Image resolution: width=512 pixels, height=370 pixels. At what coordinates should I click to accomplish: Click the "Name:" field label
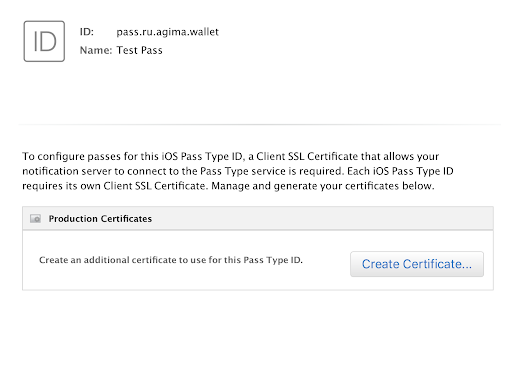tap(96, 50)
